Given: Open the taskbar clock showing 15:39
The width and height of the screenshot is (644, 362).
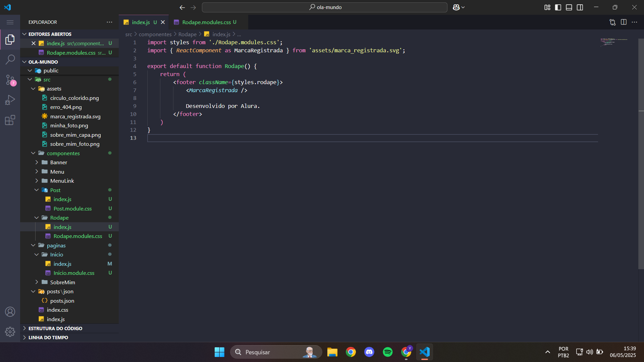Looking at the screenshot, I should pyautogui.click(x=623, y=352).
